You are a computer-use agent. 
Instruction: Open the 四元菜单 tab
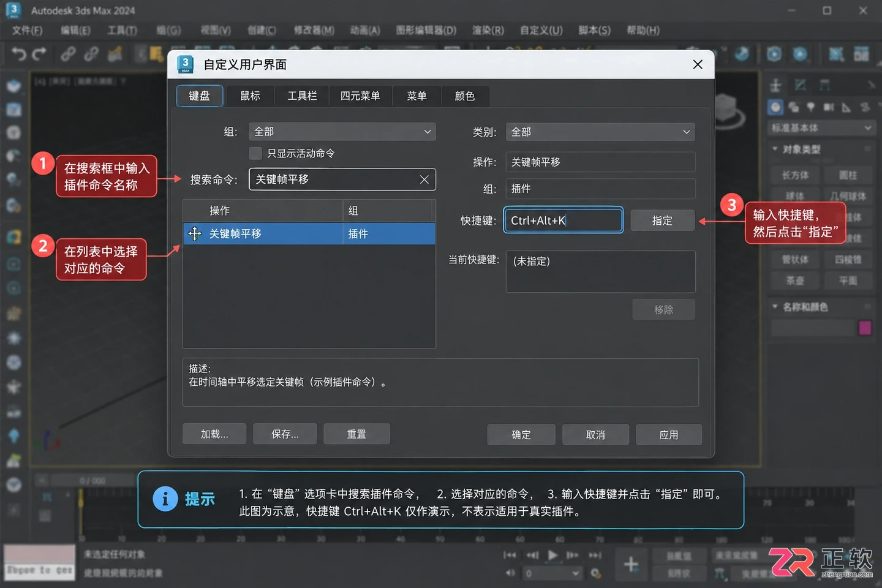pyautogui.click(x=360, y=96)
